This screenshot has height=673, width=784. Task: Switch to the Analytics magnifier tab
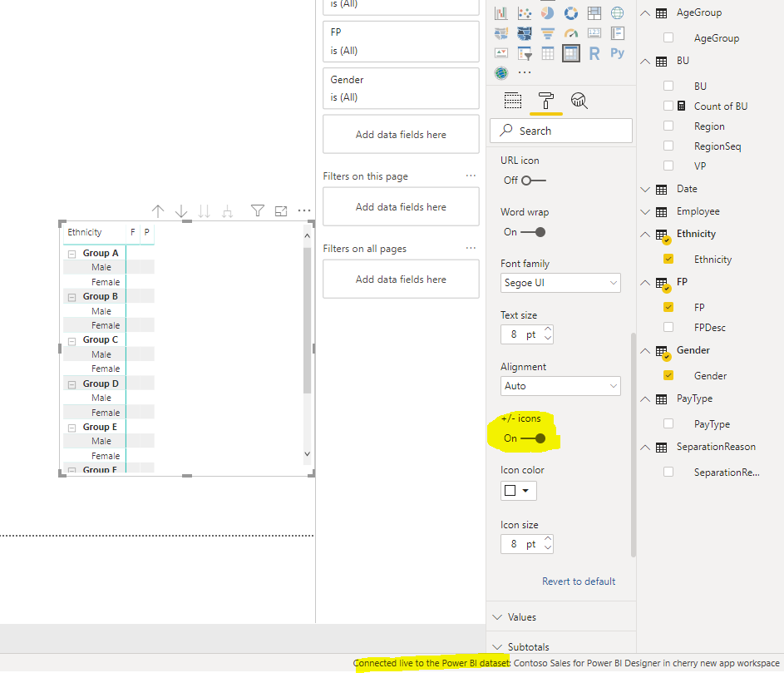[579, 101]
